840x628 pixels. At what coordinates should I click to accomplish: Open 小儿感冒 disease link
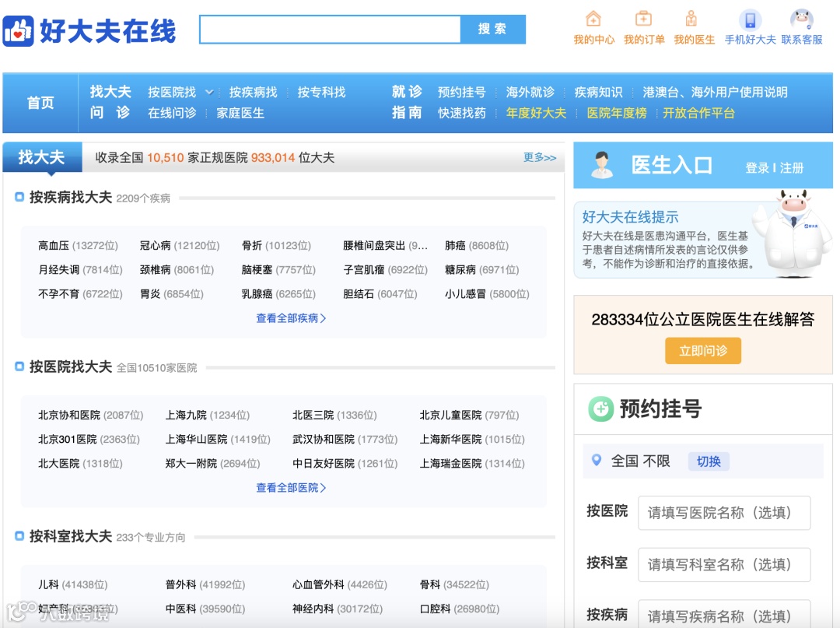pos(466,293)
